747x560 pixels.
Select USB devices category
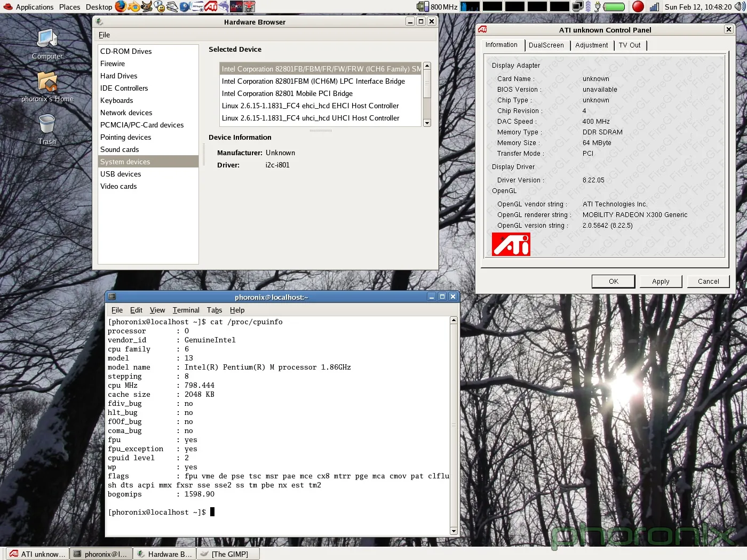[148, 174]
